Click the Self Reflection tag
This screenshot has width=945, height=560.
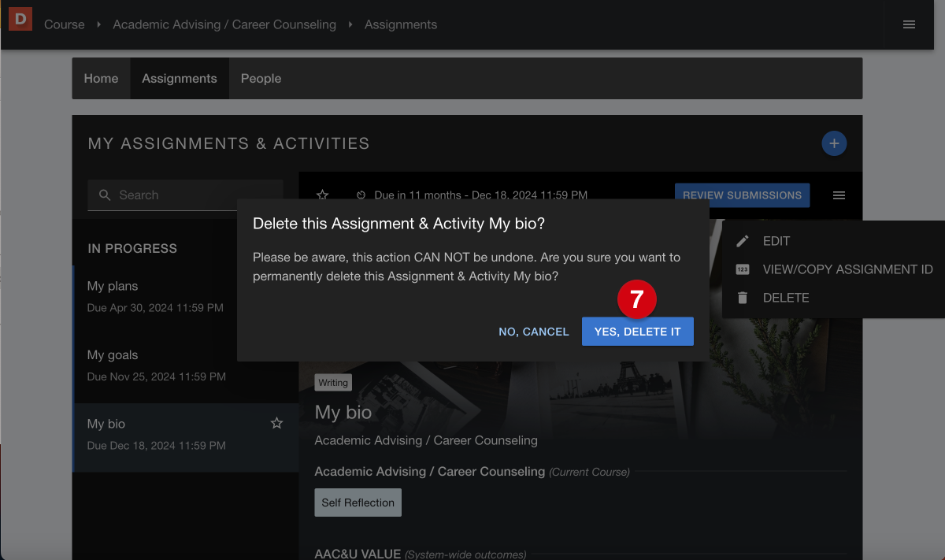tap(358, 503)
